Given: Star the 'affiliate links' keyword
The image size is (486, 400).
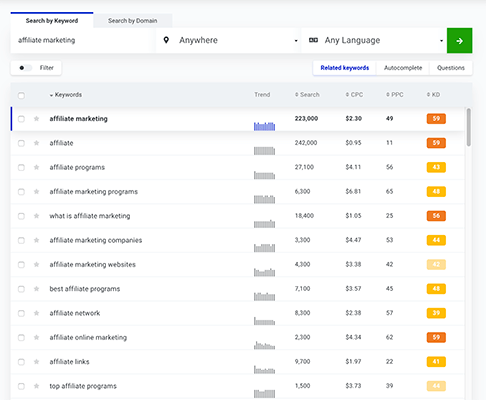Looking at the screenshot, I should [x=37, y=362].
